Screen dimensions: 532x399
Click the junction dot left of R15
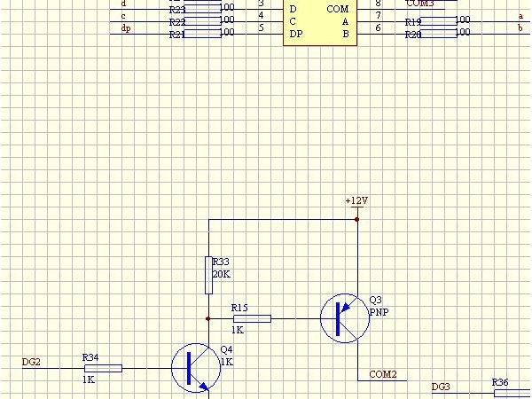coord(208,318)
